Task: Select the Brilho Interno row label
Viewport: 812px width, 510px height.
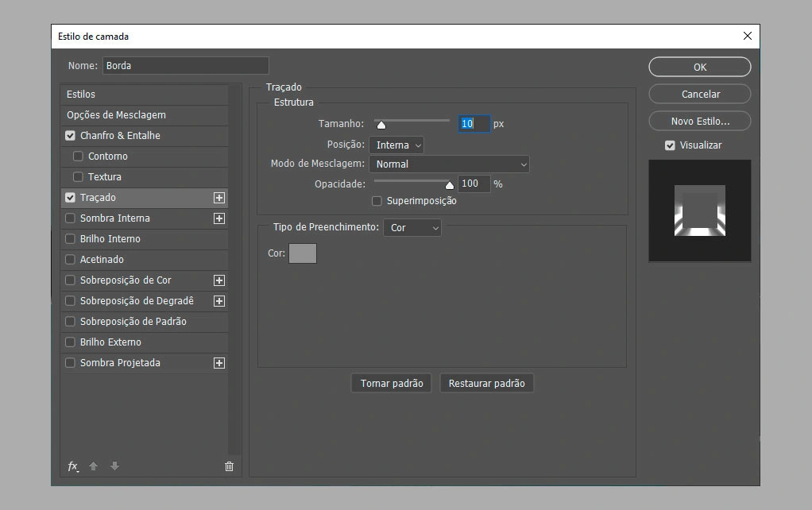Action: point(110,238)
